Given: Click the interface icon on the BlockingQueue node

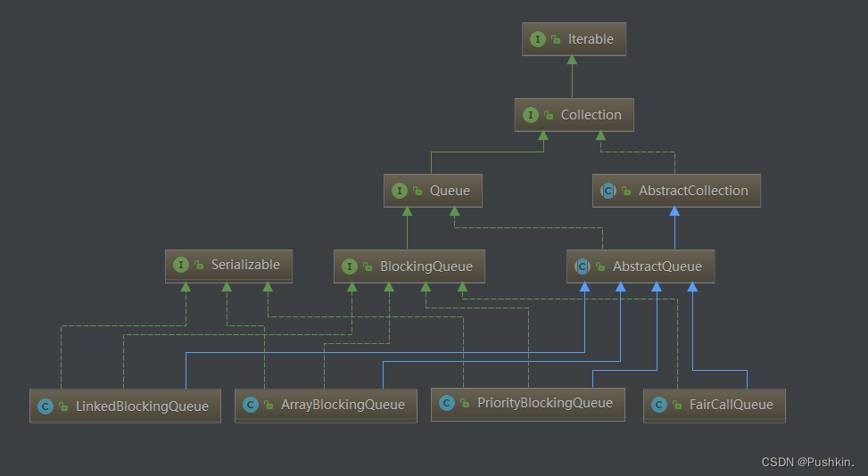Looking at the screenshot, I should 350,267.
